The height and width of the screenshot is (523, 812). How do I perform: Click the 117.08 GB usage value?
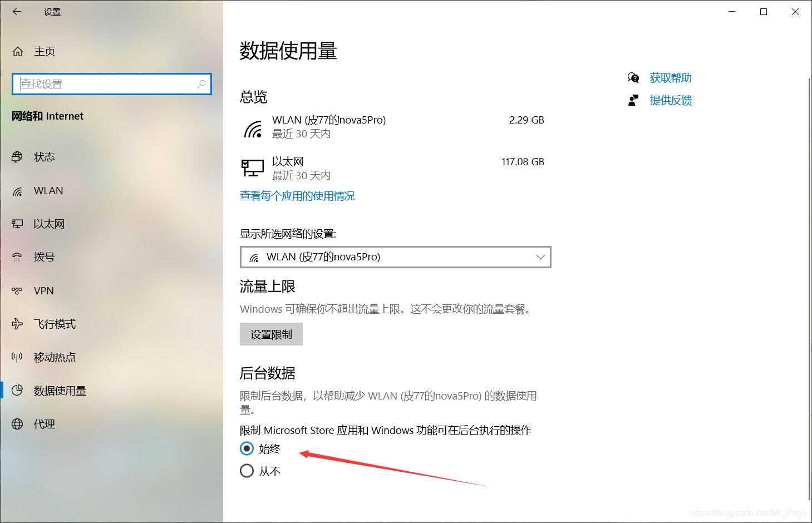[x=523, y=161]
